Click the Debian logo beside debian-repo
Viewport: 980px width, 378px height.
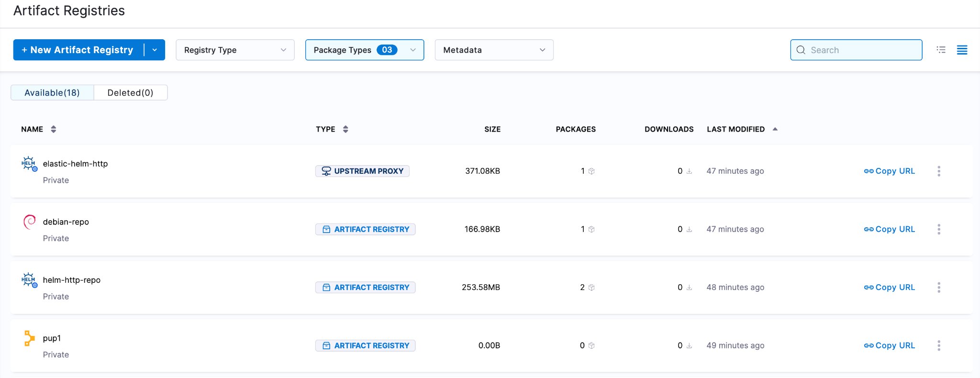pos(30,222)
